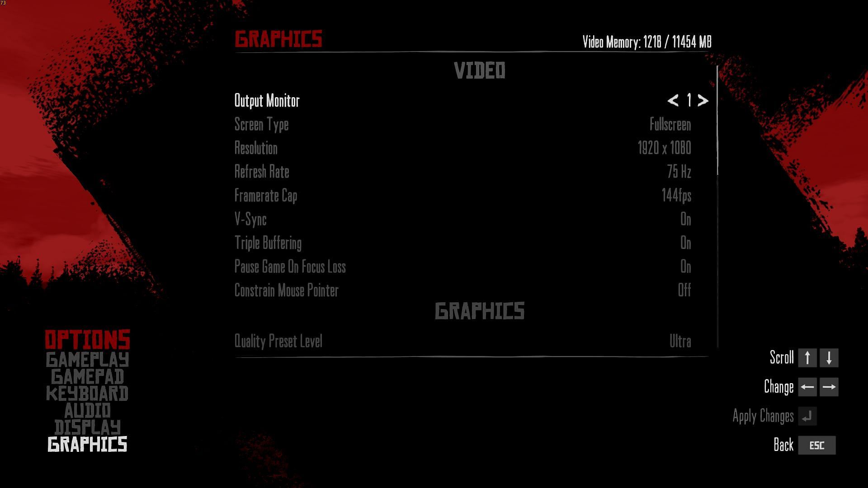Press Apply Changes enter icon

point(809,415)
